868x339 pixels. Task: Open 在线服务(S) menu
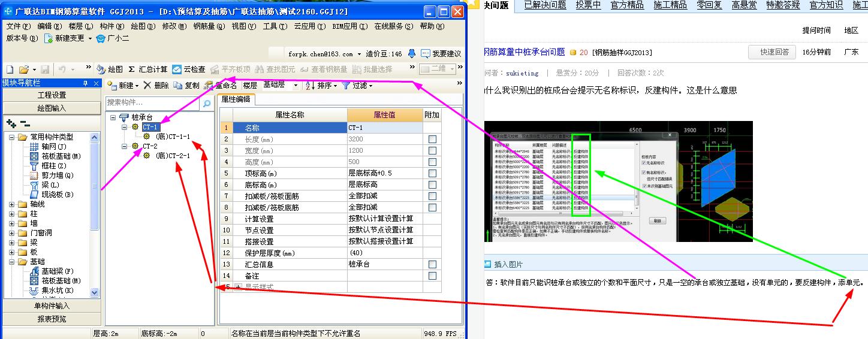pos(393,26)
